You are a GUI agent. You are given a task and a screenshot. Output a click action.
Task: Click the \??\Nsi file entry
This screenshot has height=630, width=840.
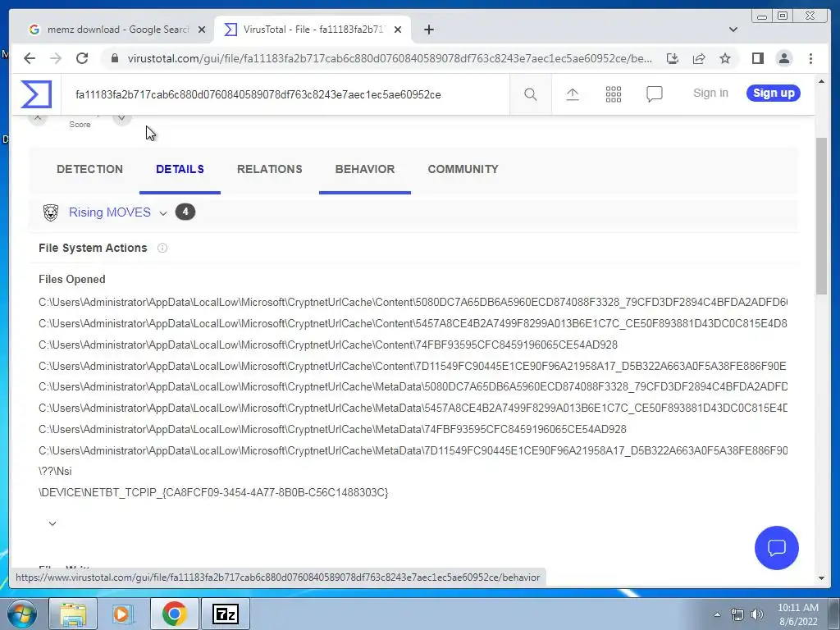pos(55,472)
